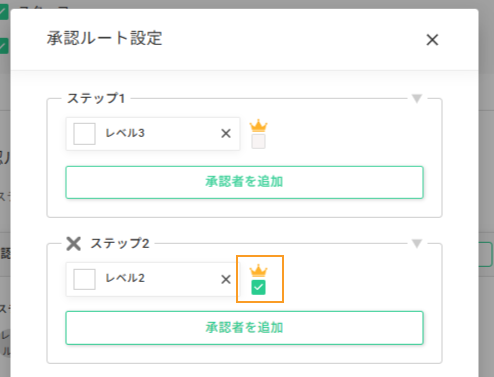Screen dimensions: 494x377
Task: Collapse ステップ2 using its triangle arrow
Action: click(417, 244)
